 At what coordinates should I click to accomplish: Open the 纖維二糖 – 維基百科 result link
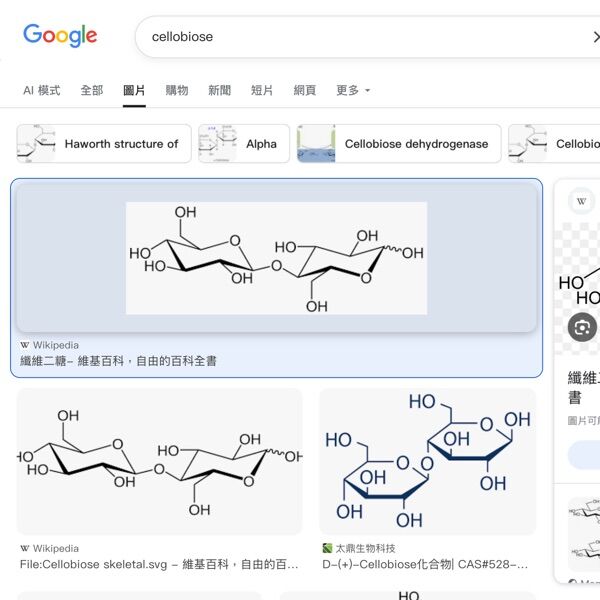(118, 361)
